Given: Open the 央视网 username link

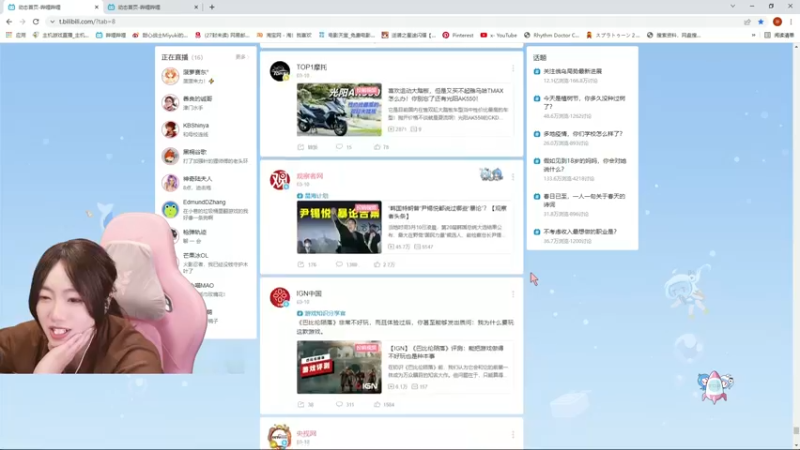Looking at the screenshot, I should tap(307, 433).
